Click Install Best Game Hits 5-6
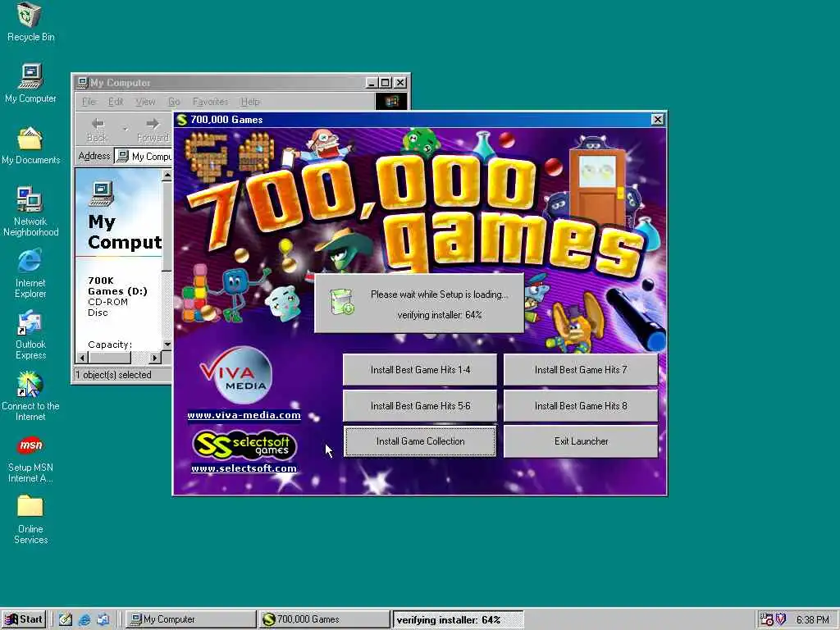Viewport: 840px width, 630px height. point(420,406)
